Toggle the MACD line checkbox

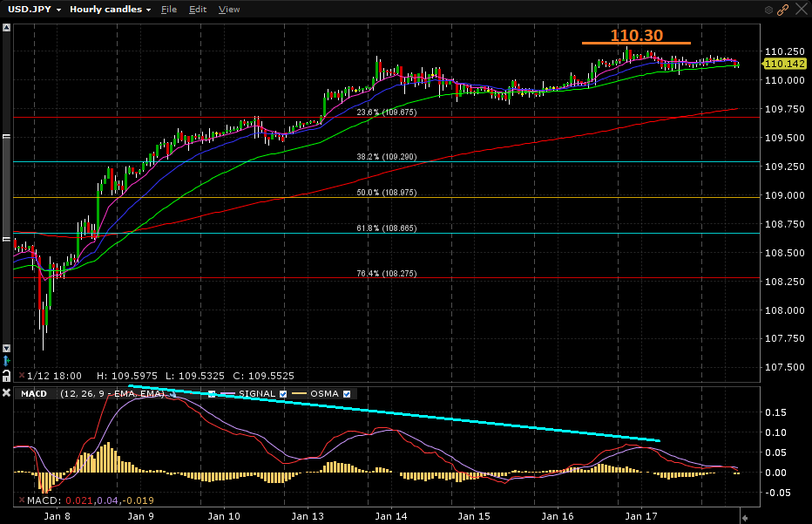(x=212, y=394)
